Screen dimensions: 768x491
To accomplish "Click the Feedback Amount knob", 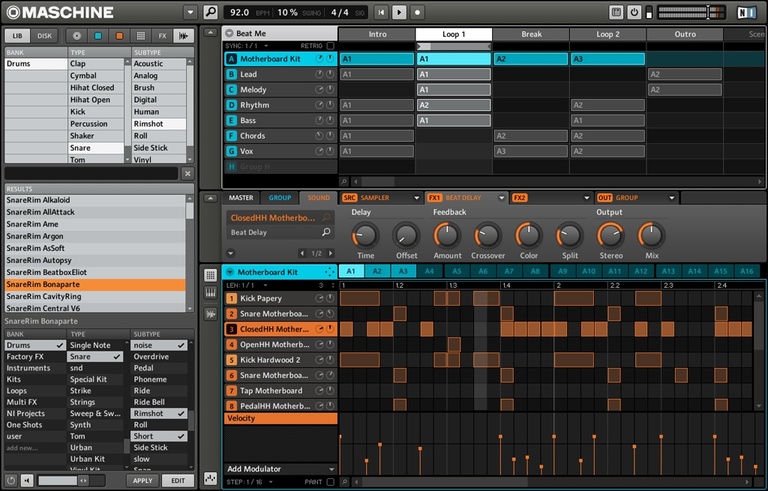I will coord(447,235).
